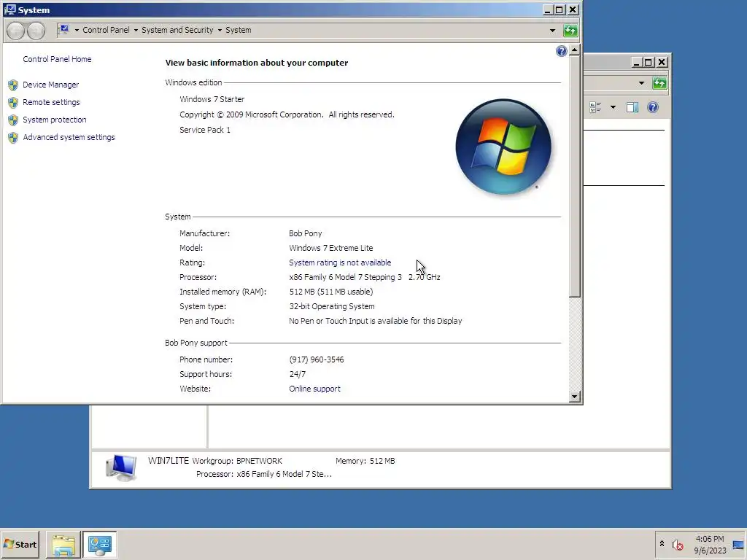
Task: Open System protection link
Action: 54,120
